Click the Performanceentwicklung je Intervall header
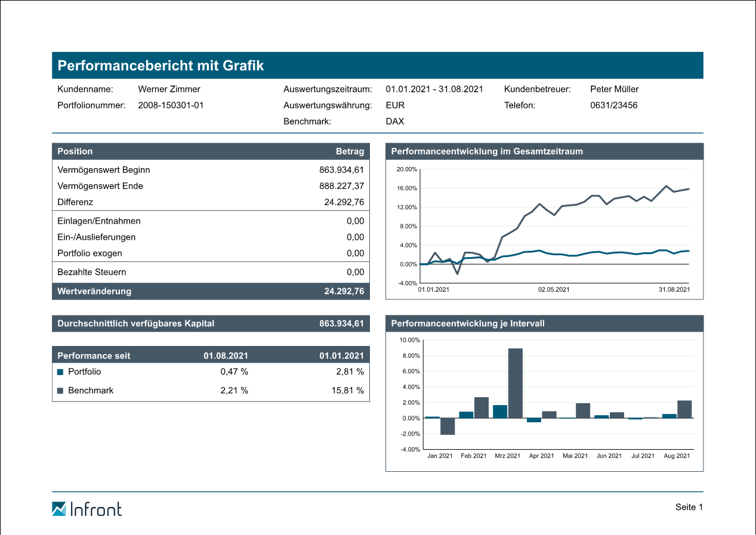Viewport: 756px width, 535px height. (x=468, y=324)
